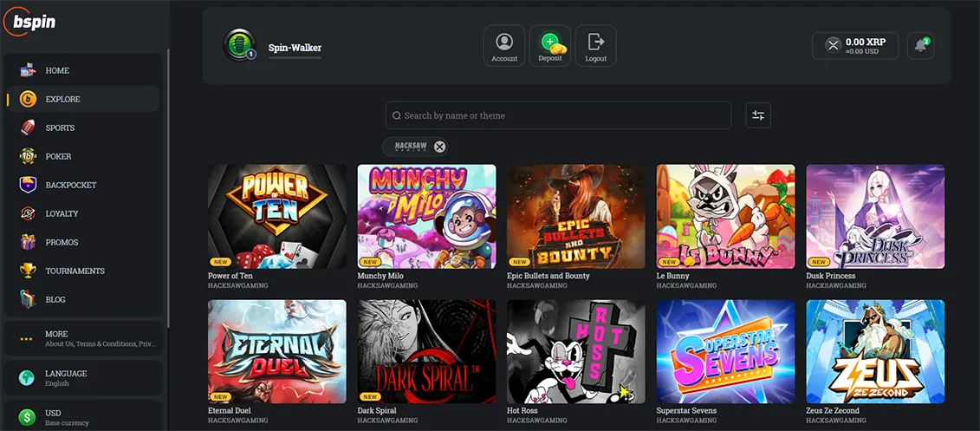Open the Le Bunny game thumbnail
Image resolution: width=980 pixels, height=431 pixels.
(725, 217)
